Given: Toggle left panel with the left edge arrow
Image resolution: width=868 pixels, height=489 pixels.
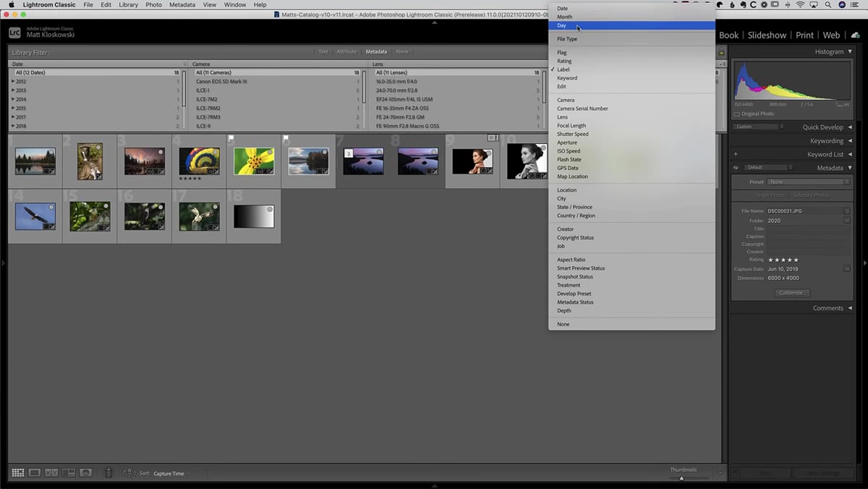Looking at the screenshot, I should [3, 263].
